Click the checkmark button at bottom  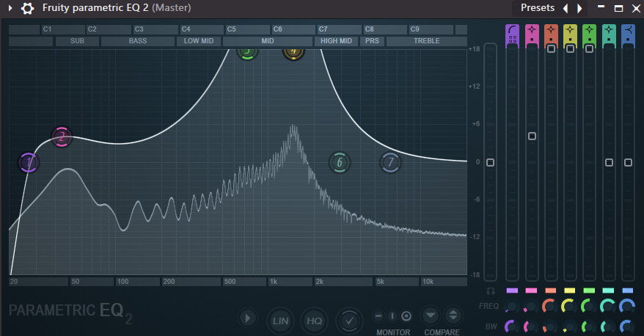tap(349, 321)
